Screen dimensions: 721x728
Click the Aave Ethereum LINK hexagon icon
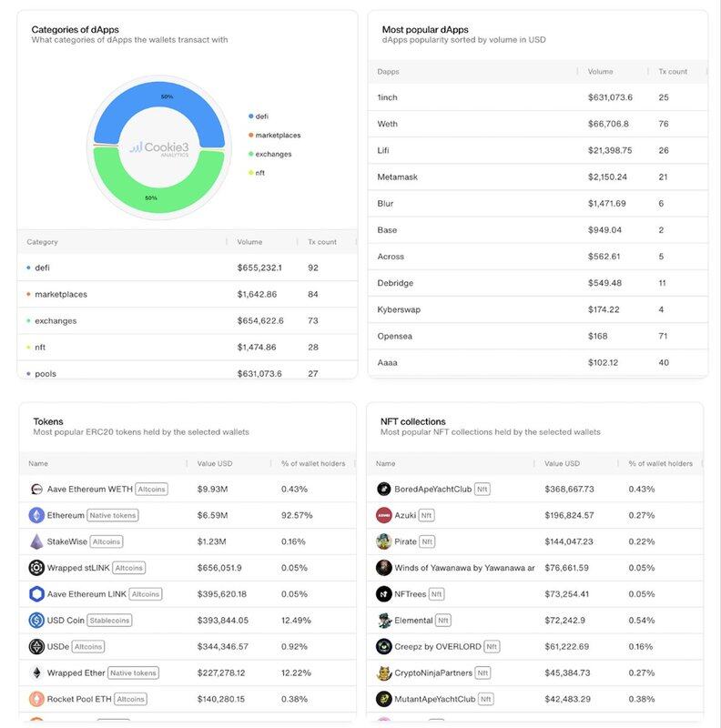(x=36, y=594)
